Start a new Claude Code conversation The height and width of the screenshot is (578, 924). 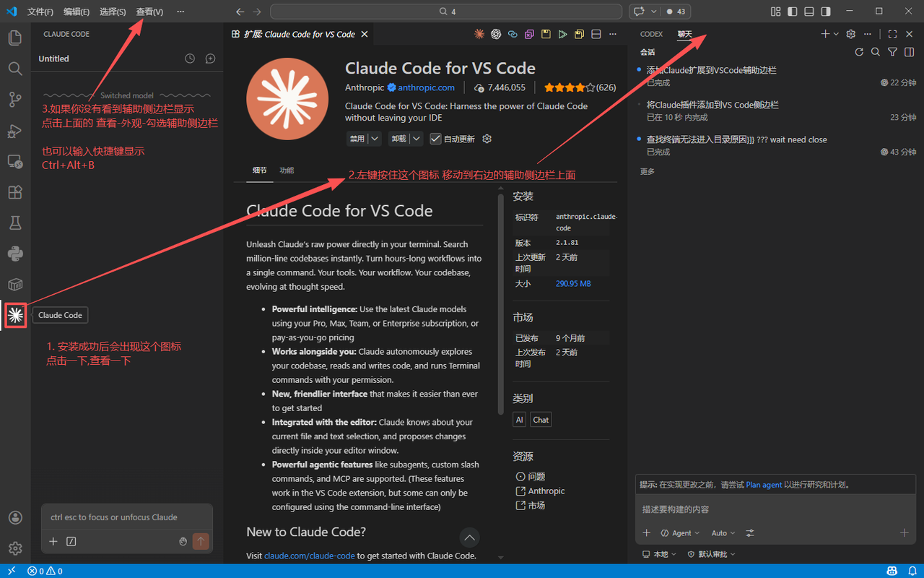click(210, 59)
